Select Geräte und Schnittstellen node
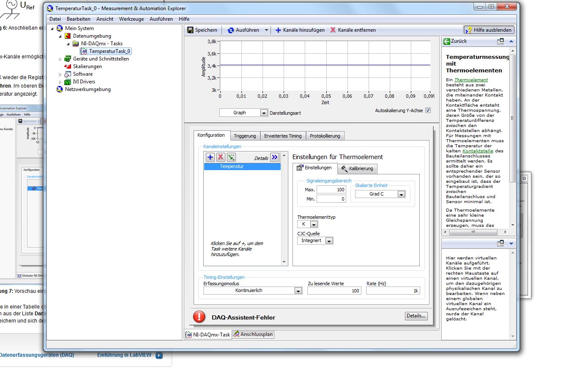Viewport: 588px width, 372px height. 101,59
